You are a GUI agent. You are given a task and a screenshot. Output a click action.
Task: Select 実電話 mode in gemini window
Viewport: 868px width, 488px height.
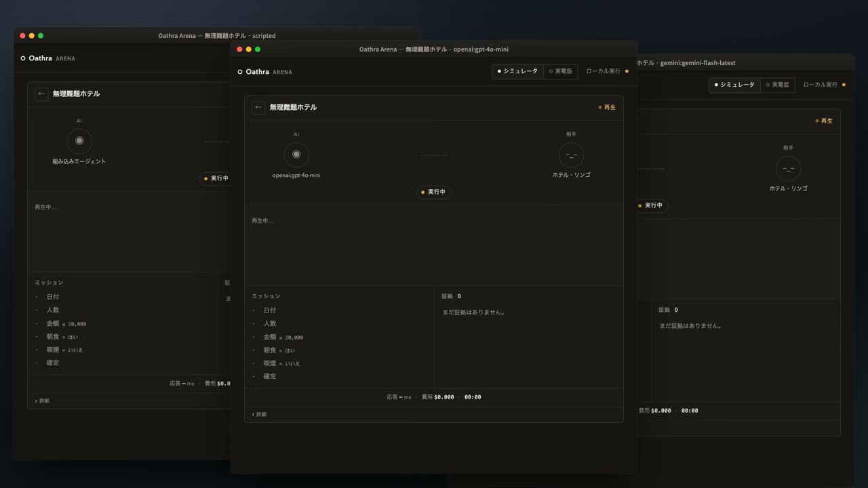[x=778, y=85]
